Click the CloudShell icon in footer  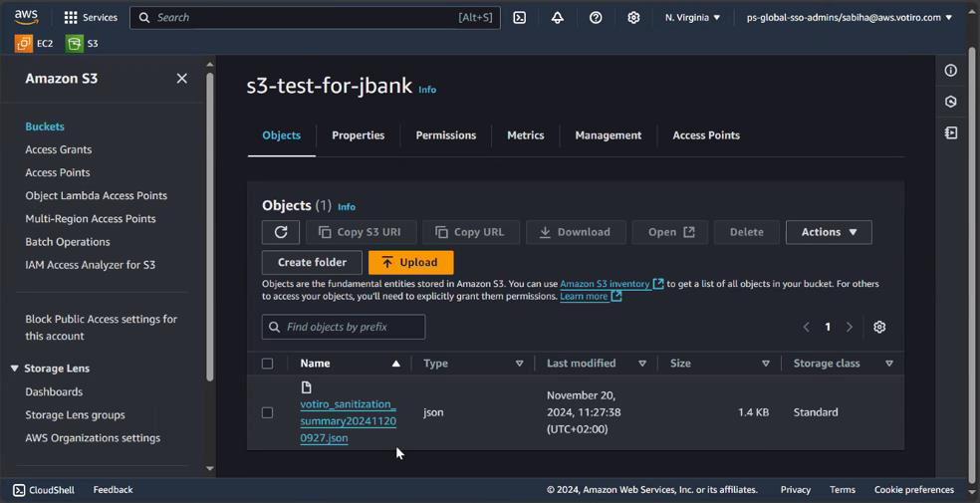click(x=19, y=490)
